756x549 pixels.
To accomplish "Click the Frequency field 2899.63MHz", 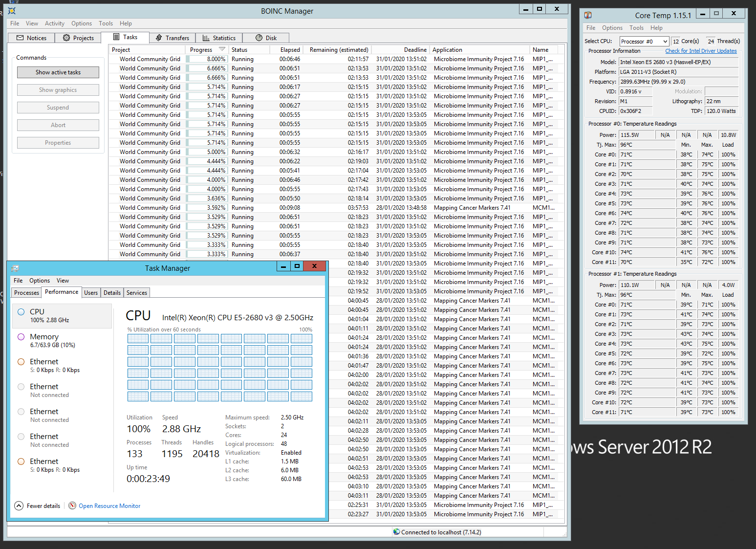I will point(678,82).
